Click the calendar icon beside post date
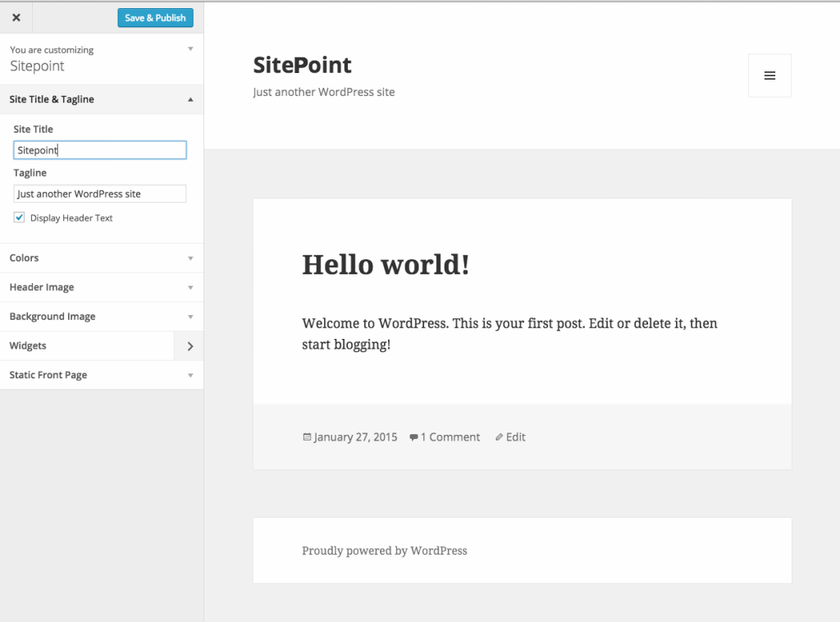This screenshot has width=840, height=622. click(307, 437)
